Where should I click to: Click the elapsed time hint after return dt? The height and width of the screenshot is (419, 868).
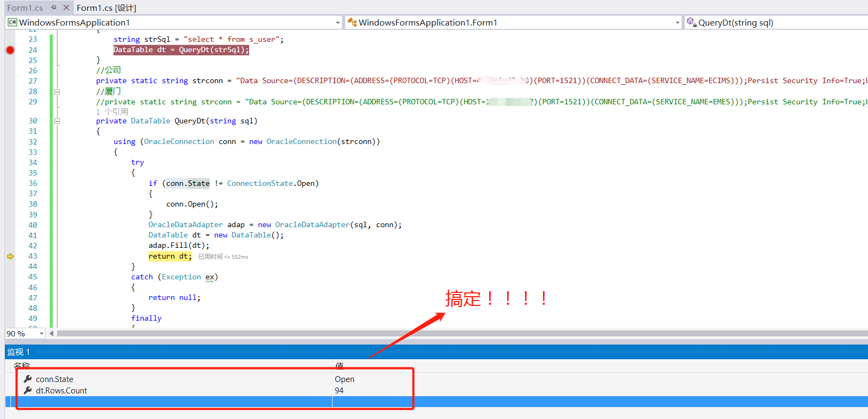(x=223, y=257)
